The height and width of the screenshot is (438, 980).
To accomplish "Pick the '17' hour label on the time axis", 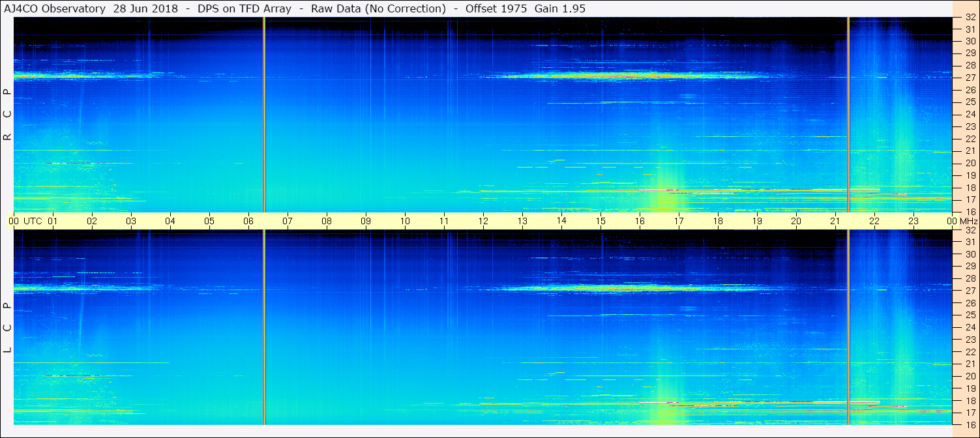I will (679, 221).
